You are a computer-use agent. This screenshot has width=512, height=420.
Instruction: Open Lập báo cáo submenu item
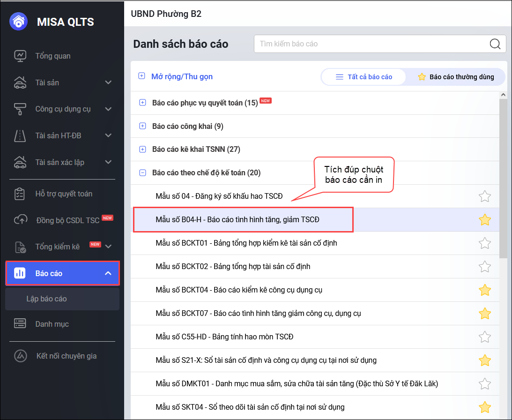click(62, 299)
